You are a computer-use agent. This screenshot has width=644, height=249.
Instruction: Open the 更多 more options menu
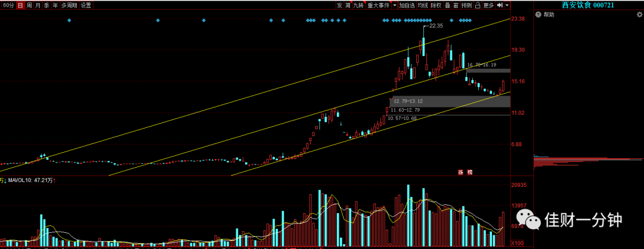[489, 5]
